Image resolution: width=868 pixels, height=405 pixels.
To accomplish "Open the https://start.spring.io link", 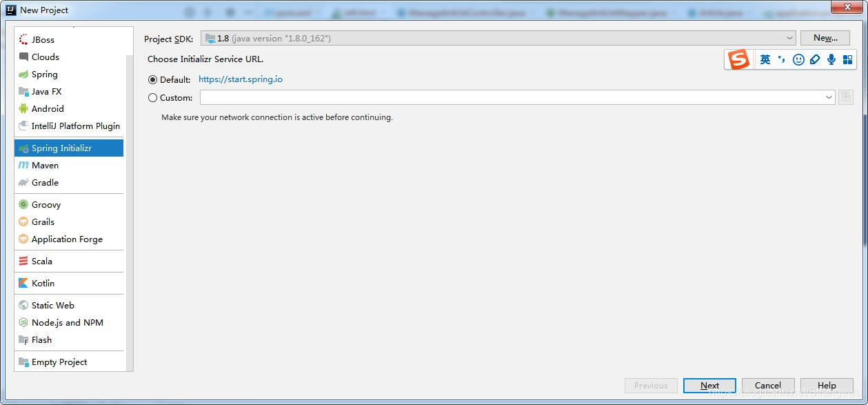I will (241, 79).
